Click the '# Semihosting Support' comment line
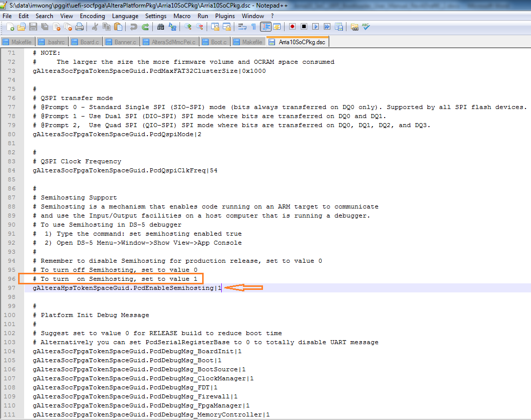Screen dimensions: 531x420 (74, 197)
